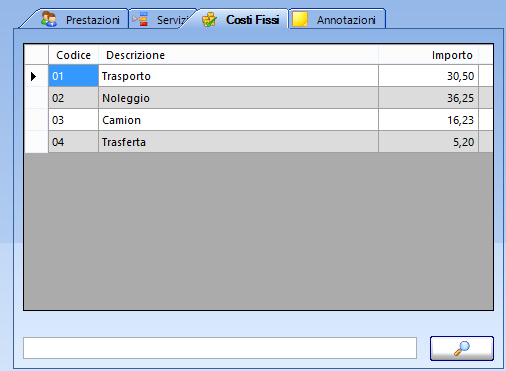Select the row header of code 03
Viewport: 506px width, 371px height.
pyautogui.click(x=37, y=120)
